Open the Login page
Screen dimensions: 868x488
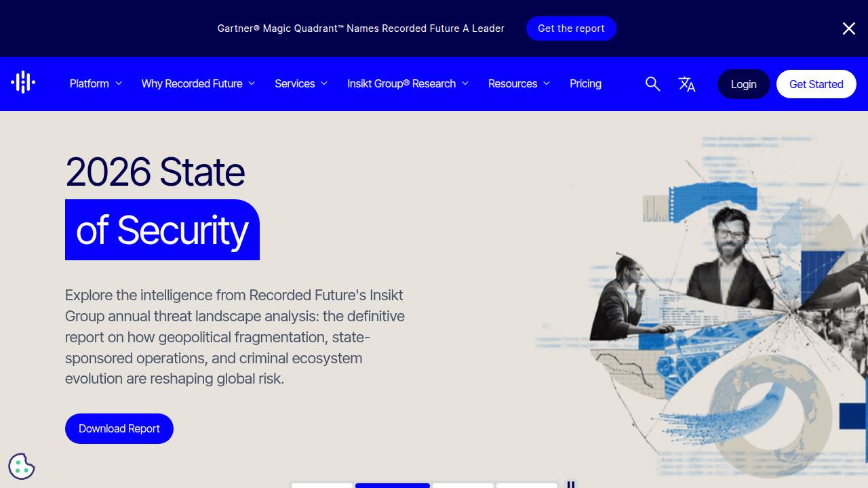pyautogui.click(x=743, y=84)
